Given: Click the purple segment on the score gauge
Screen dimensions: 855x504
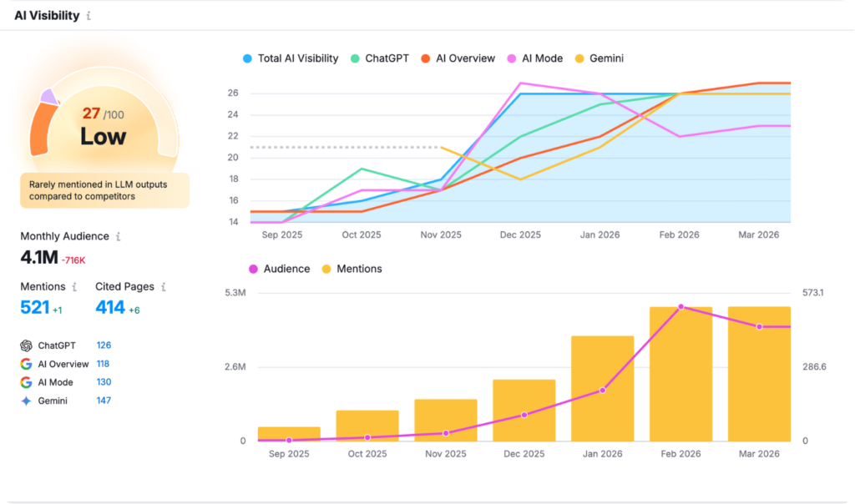Looking at the screenshot, I should 49,97.
